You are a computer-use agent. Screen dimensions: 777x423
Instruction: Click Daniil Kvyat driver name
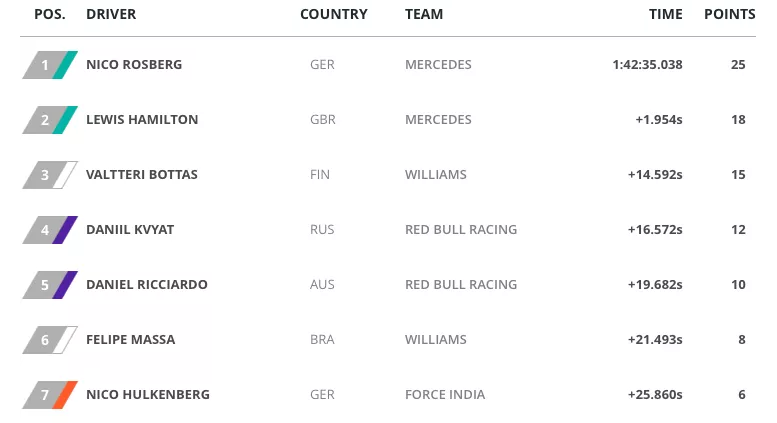point(130,230)
